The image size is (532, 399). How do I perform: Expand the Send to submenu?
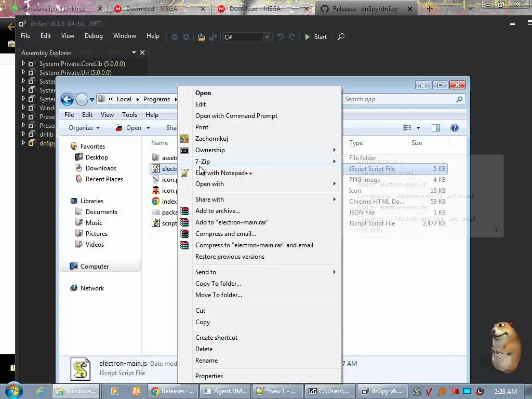point(260,272)
